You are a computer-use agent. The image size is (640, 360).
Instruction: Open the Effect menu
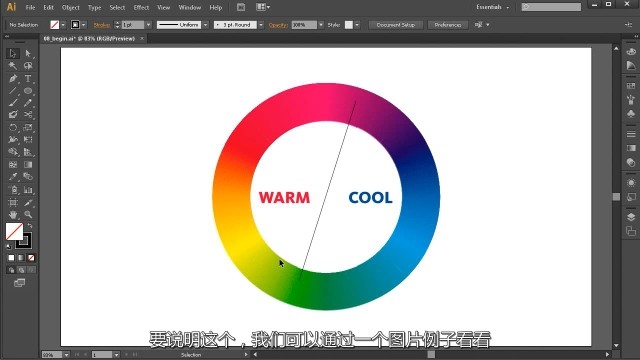(141, 7)
